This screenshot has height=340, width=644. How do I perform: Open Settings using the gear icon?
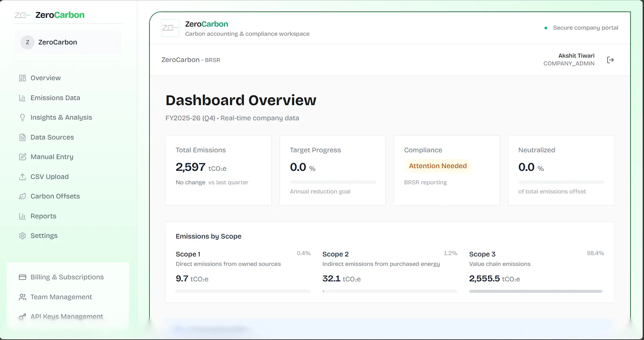22,236
